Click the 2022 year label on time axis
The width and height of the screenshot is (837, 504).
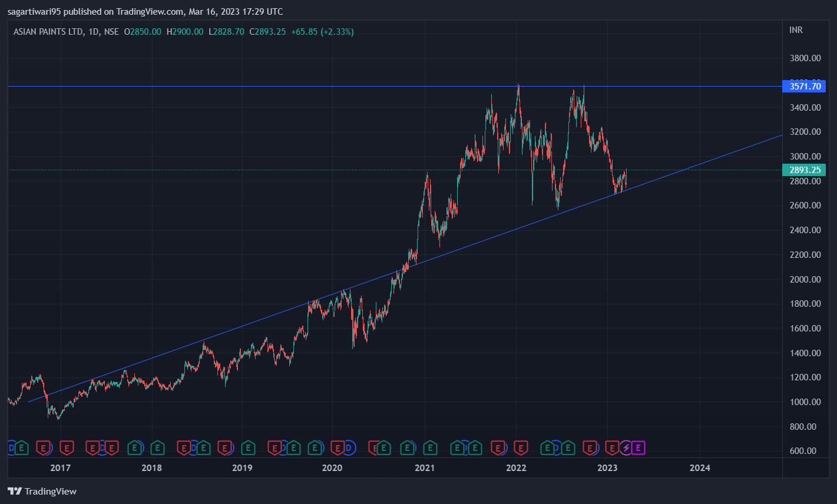coord(516,468)
